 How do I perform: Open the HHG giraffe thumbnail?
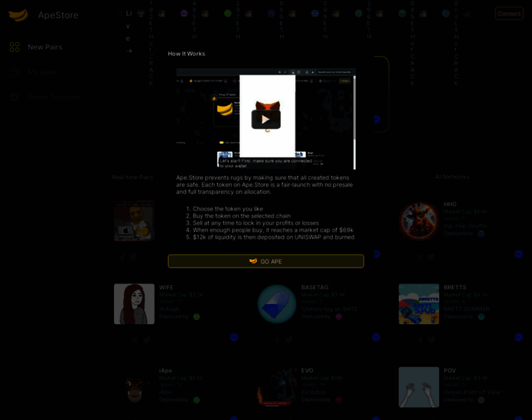pyautogui.click(x=419, y=221)
